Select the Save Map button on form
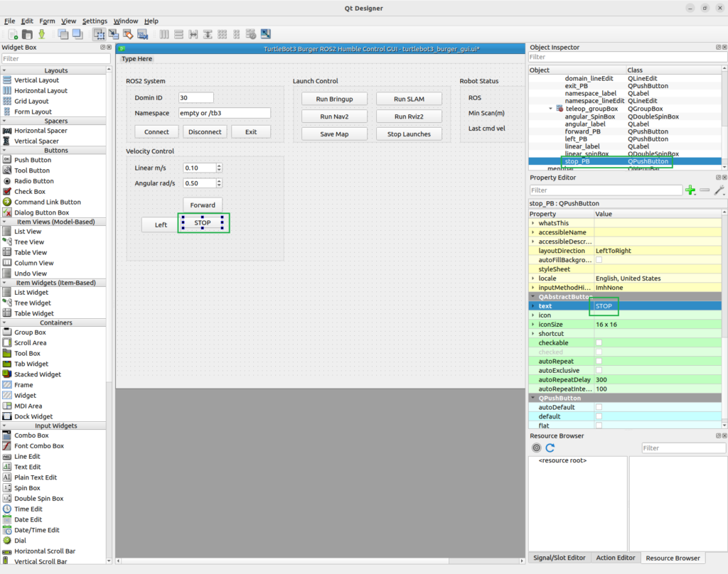Viewport: 728px width, 574px height. click(x=334, y=134)
